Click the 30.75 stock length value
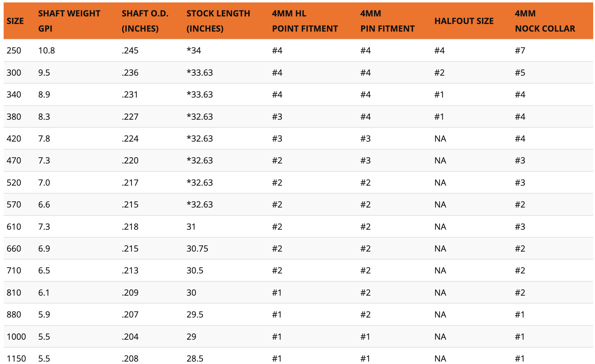This screenshot has height=364, width=595. click(198, 249)
